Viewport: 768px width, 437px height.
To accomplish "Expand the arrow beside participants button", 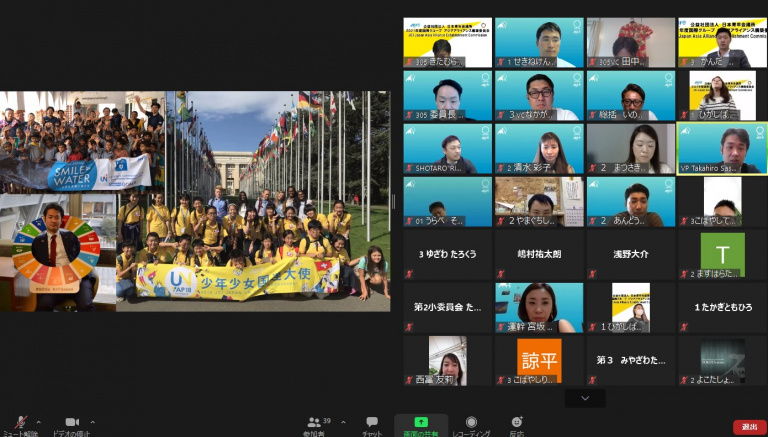I will (343, 421).
